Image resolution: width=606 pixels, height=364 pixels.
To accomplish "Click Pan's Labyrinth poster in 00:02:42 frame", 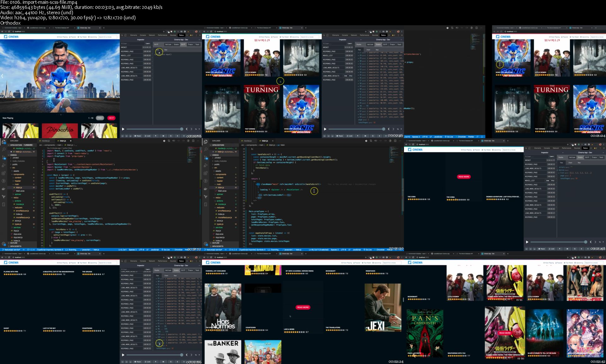I will tap(425, 333).
